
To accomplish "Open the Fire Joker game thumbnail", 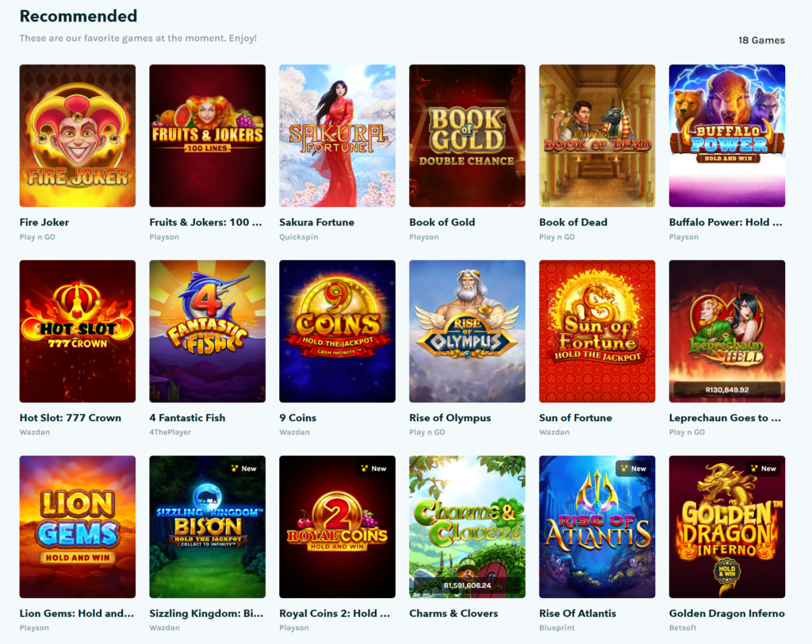I will (78, 136).
